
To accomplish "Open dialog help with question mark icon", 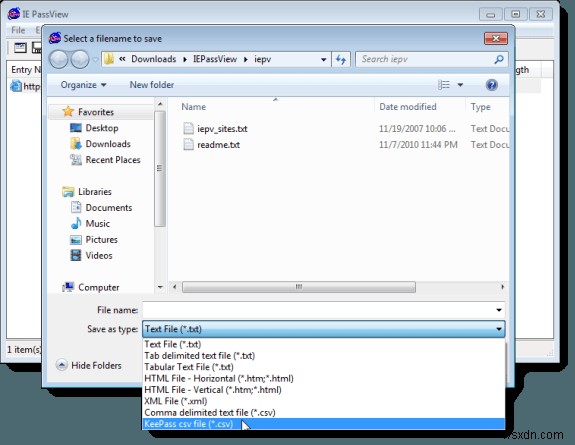I will 491,85.
